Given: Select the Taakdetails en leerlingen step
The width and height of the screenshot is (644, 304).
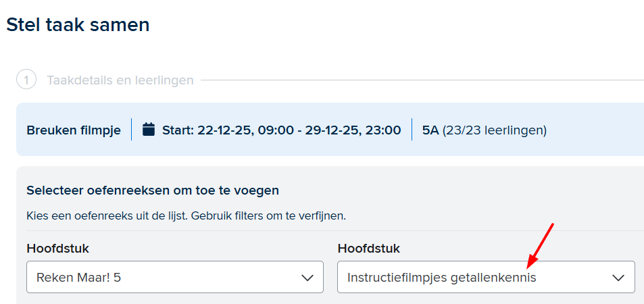Looking at the screenshot, I should pos(120,80).
